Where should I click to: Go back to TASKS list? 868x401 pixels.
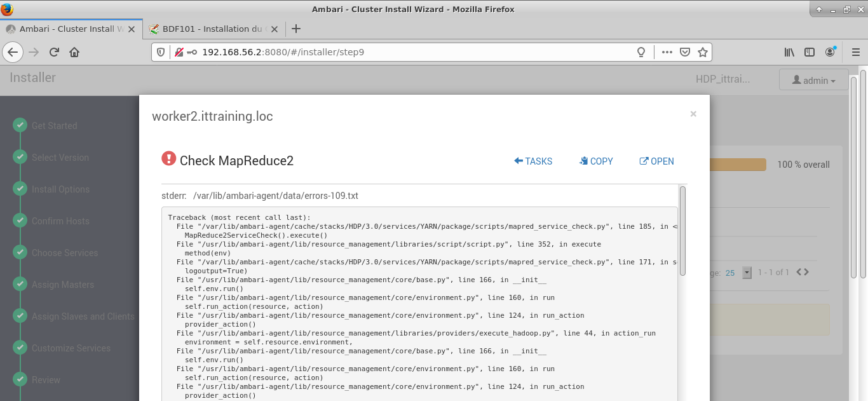[533, 161]
